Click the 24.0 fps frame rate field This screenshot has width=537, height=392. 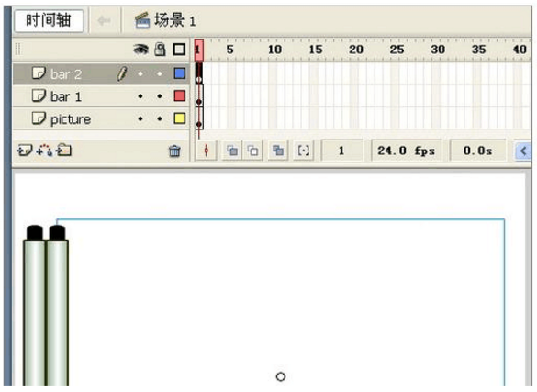tap(406, 151)
